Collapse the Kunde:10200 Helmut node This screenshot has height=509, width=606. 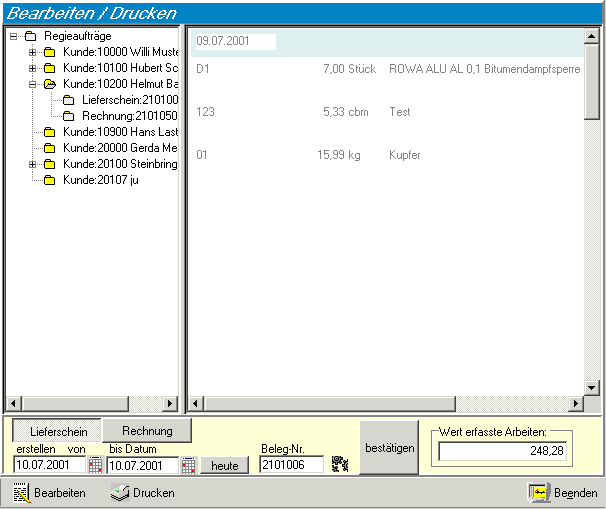(32, 84)
